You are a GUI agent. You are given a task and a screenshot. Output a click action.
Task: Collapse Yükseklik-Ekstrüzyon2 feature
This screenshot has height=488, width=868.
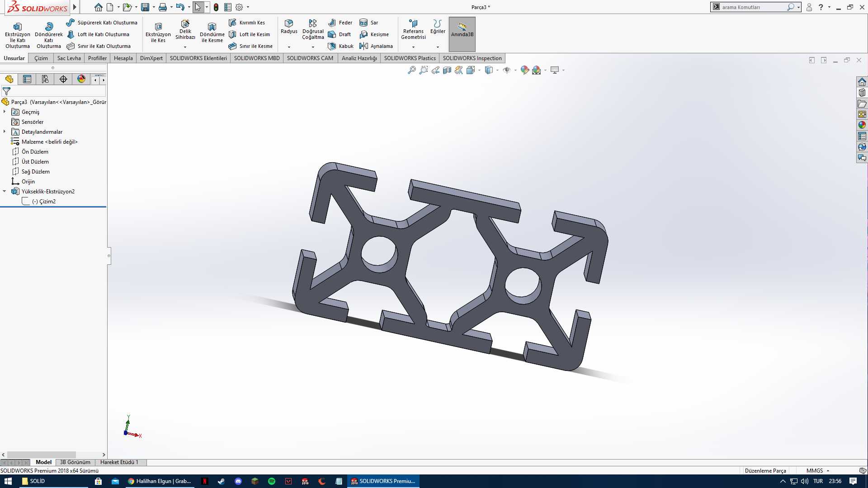pyautogui.click(x=5, y=191)
